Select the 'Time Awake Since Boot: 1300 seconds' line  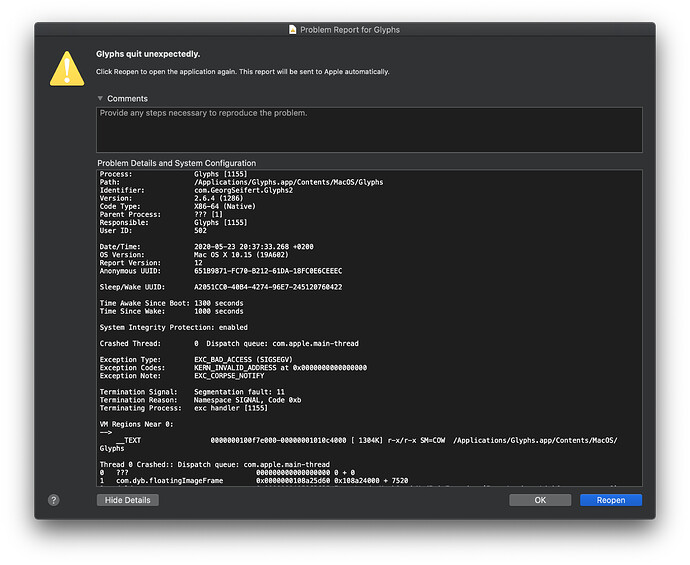171,303
